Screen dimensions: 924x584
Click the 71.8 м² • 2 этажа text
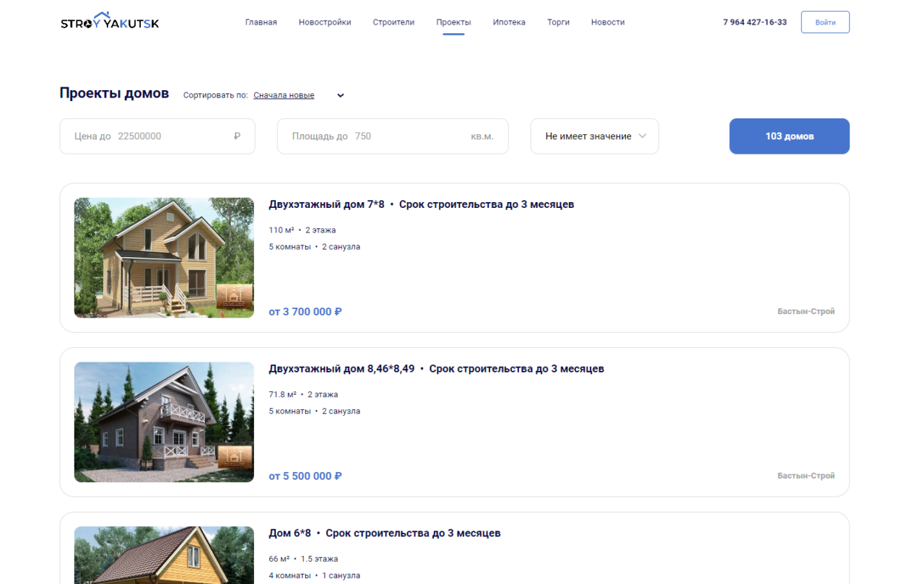(x=303, y=395)
